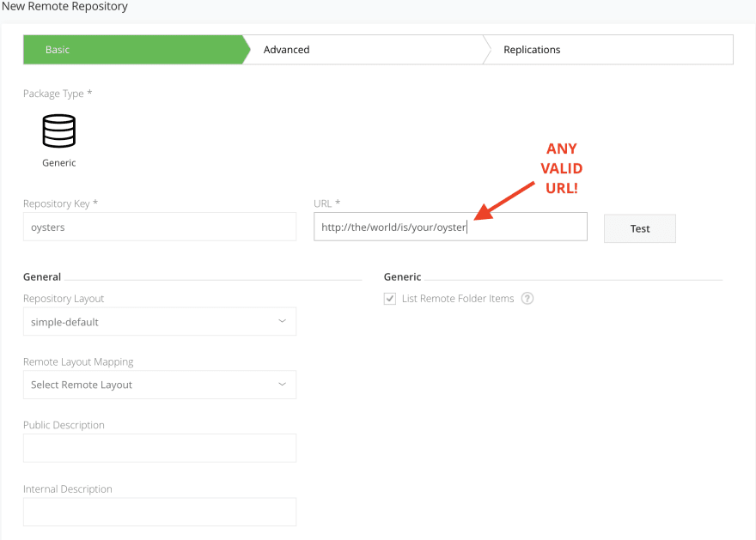
Task: Open the Replications tab
Action: point(532,50)
